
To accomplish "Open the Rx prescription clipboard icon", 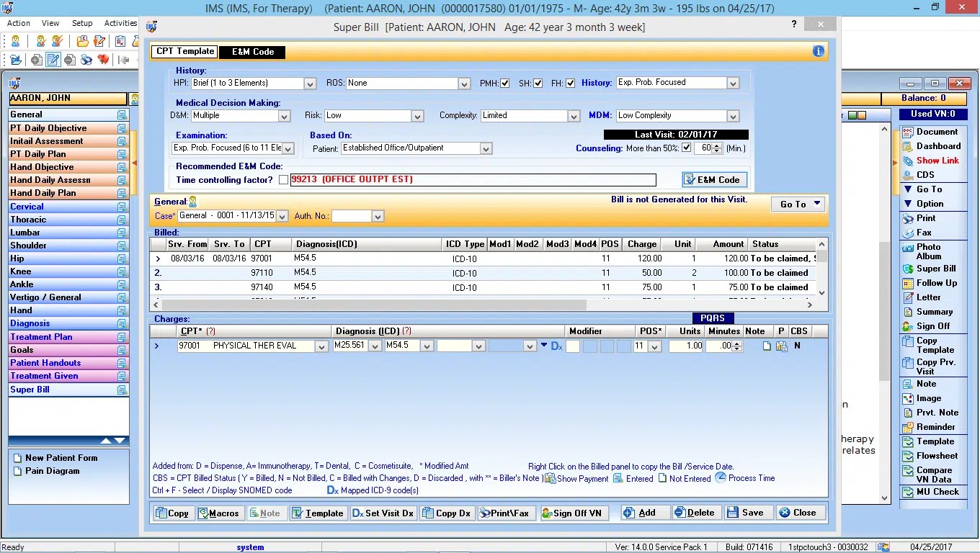I will (x=120, y=41).
